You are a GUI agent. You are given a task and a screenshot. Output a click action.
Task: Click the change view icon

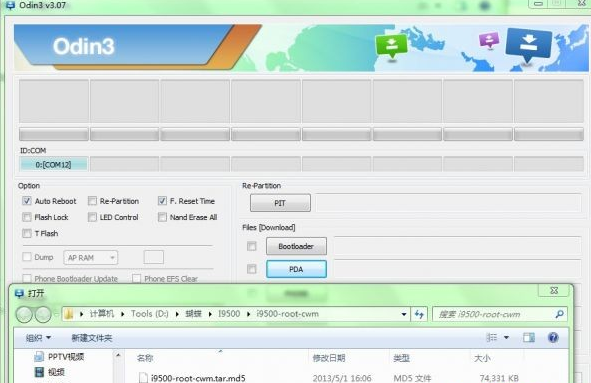tap(491, 337)
